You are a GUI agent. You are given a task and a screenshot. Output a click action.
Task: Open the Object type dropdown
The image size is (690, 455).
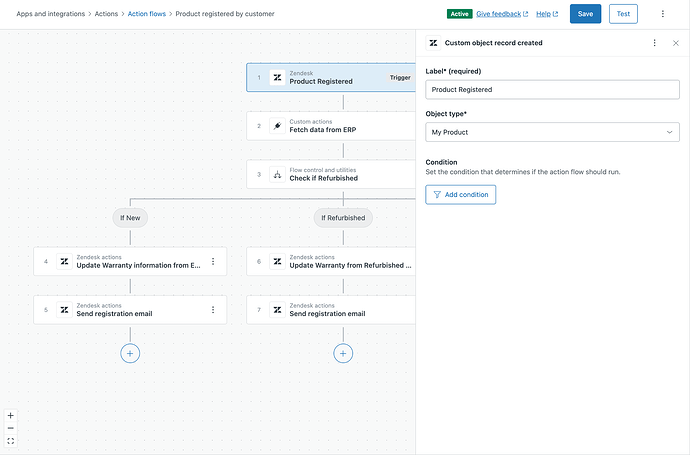click(552, 132)
